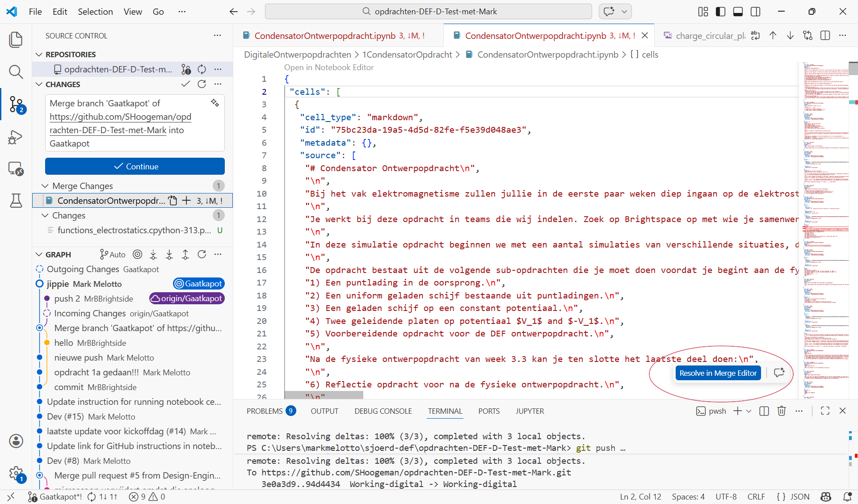Toggle the Primary Side Bar visibility
858x504 pixels.
pyautogui.click(x=720, y=12)
